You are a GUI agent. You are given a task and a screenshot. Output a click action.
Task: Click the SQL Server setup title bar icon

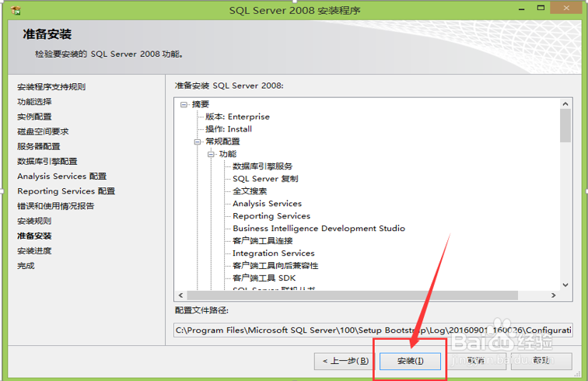coord(16,11)
